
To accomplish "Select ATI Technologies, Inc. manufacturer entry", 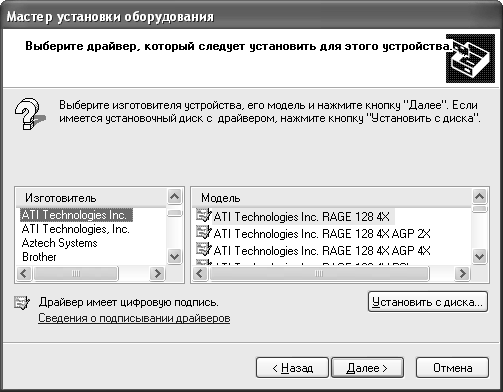I will pyautogui.click(x=76, y=229).
